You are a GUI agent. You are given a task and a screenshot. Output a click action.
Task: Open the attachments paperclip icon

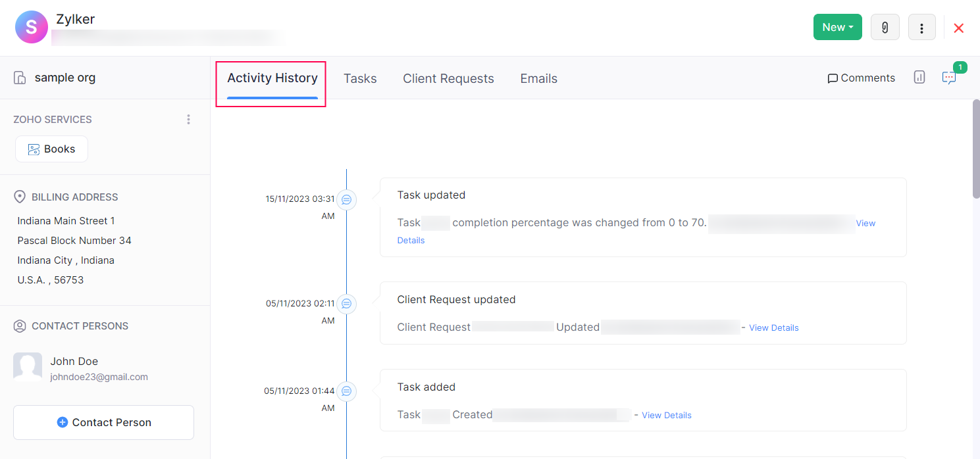point(885,27)
